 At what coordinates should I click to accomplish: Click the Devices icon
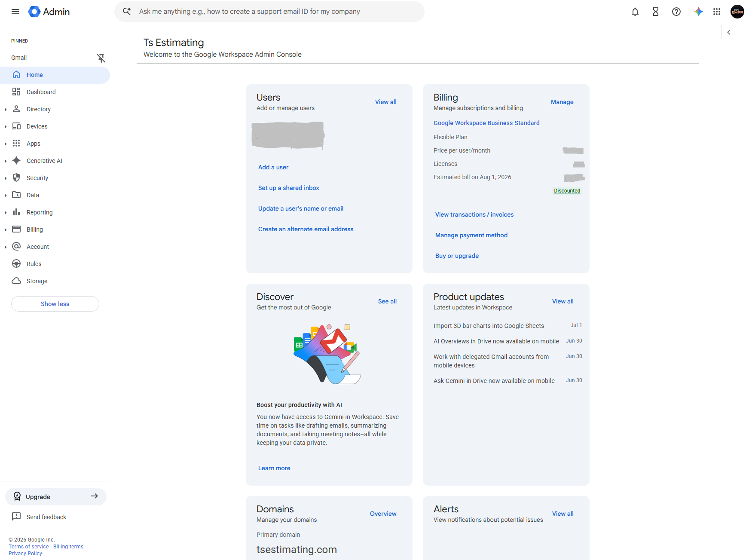tap(16, 126)
